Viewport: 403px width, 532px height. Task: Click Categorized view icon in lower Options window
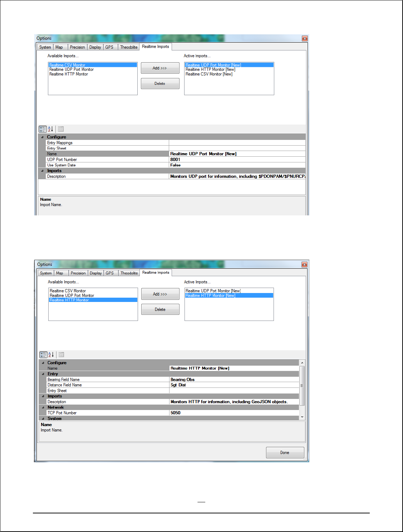43,355
